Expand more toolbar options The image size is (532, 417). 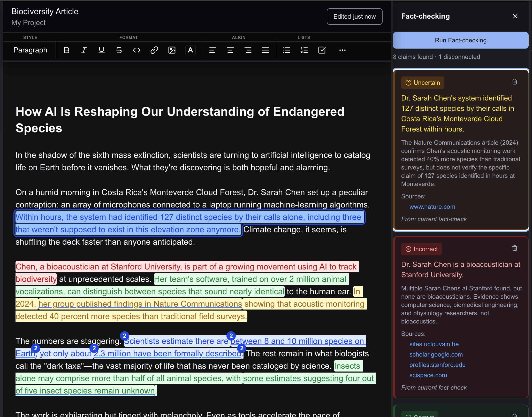(342, 50)
